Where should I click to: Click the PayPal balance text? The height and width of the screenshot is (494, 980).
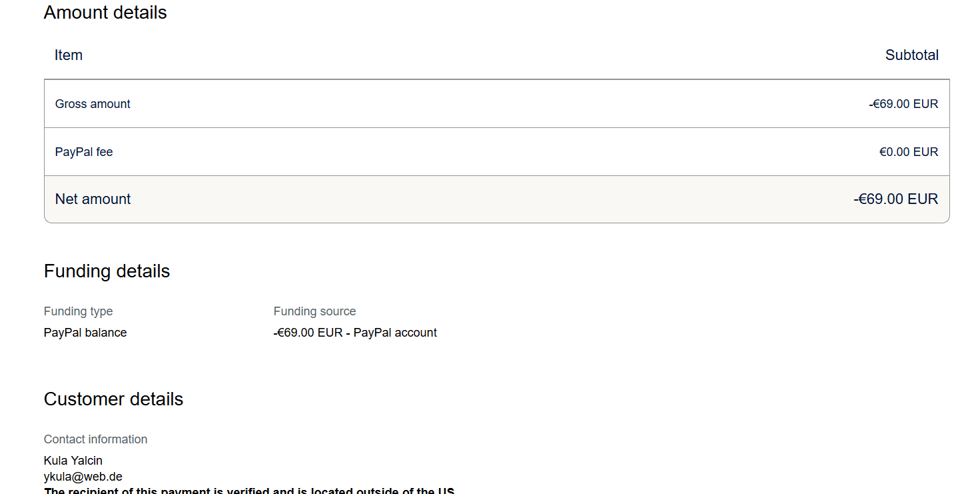pyautogui.click(x=85, y=333)
